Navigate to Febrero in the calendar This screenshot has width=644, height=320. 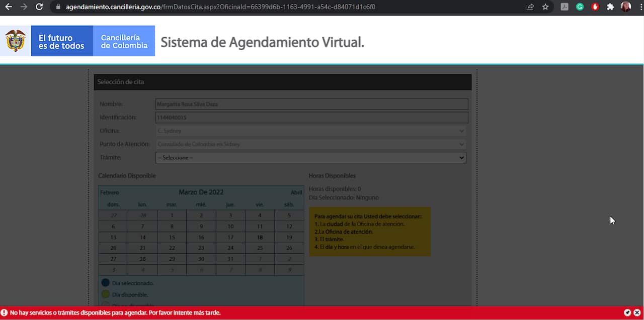(x=111, y=192)
